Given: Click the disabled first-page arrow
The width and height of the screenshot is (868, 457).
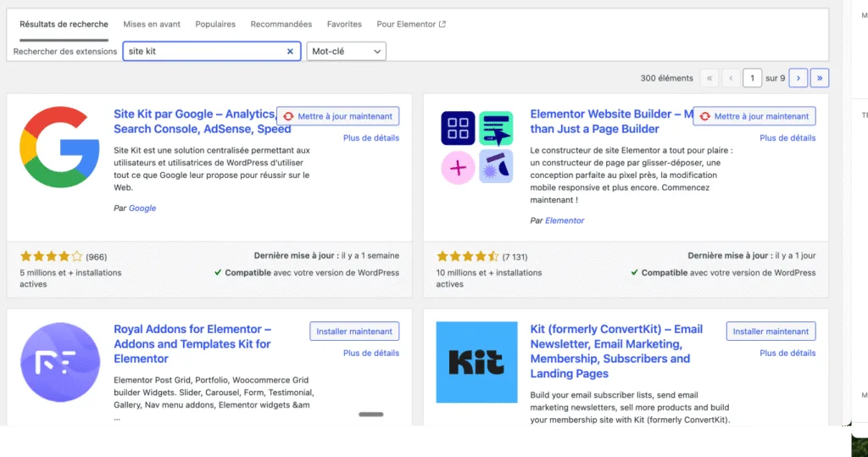Looking at the screenshot, I should [709, 78].
